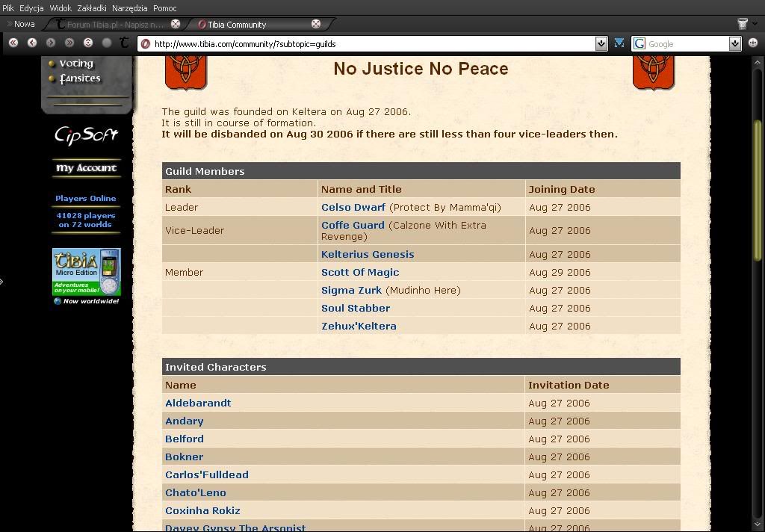Open the CipSoft logo link
765x532 pixels.
[87, 135]
